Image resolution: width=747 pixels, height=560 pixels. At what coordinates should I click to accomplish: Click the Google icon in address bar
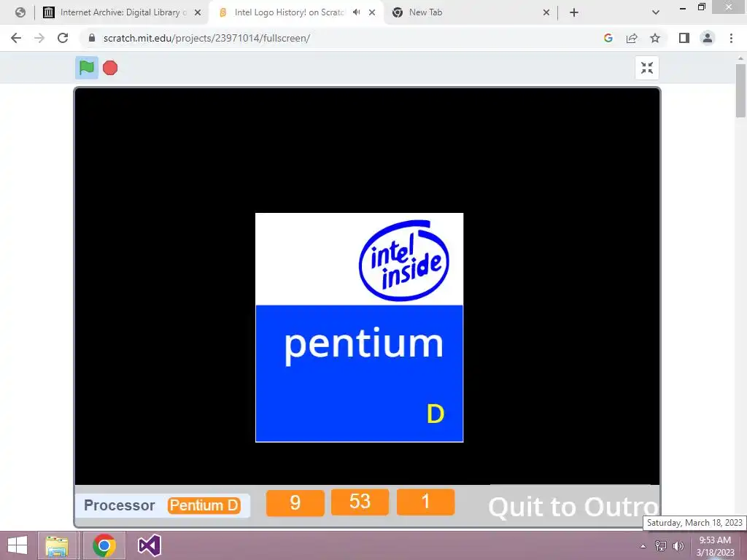coord(608,38)
